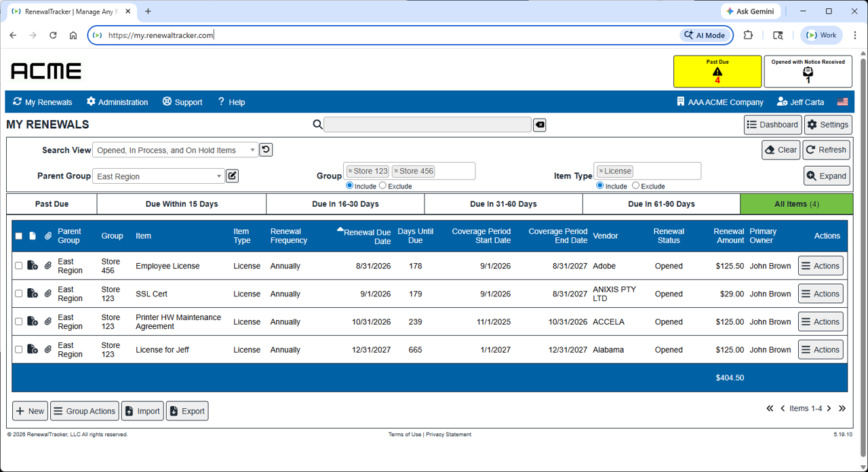Open the Search View dropdown

pyautogui.click(x=175, y=151)
